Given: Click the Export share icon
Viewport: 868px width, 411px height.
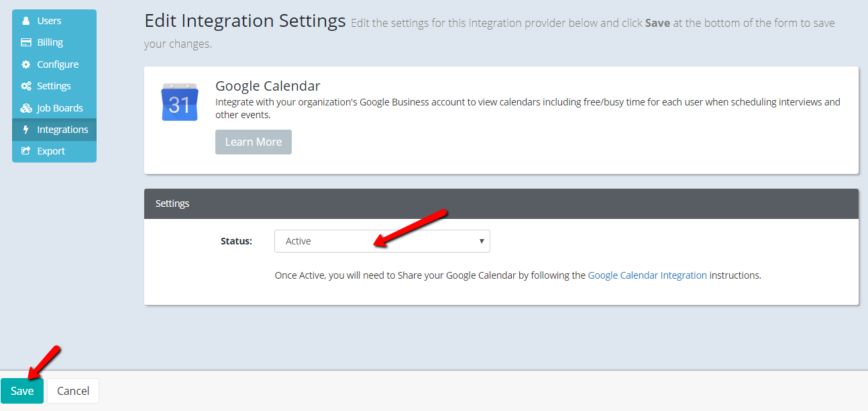Looking at the screenshot, I should (26, 151).
